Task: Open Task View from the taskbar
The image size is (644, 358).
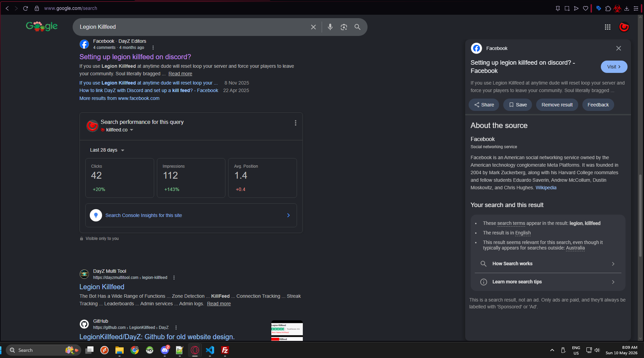Action: tap(89, 350)
